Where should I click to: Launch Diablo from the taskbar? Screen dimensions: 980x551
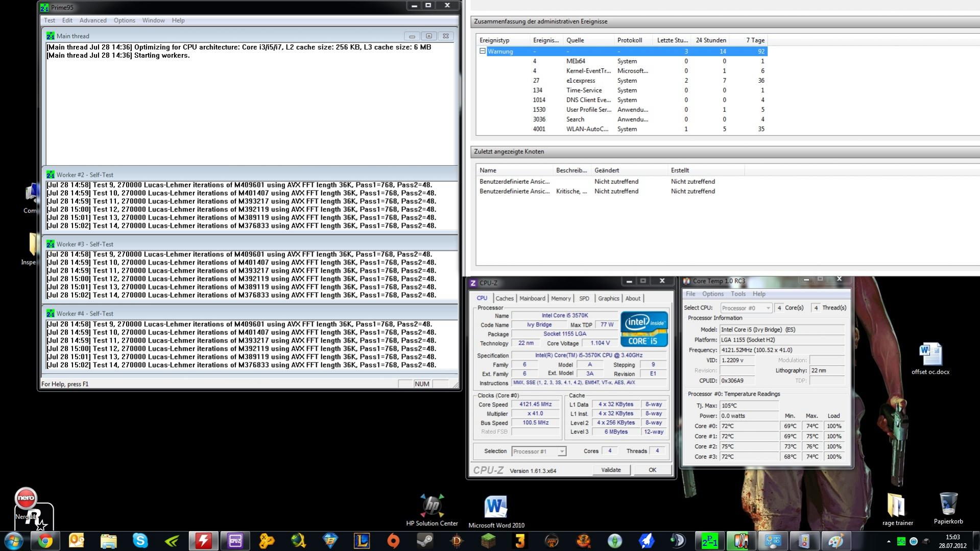(457, 541)
